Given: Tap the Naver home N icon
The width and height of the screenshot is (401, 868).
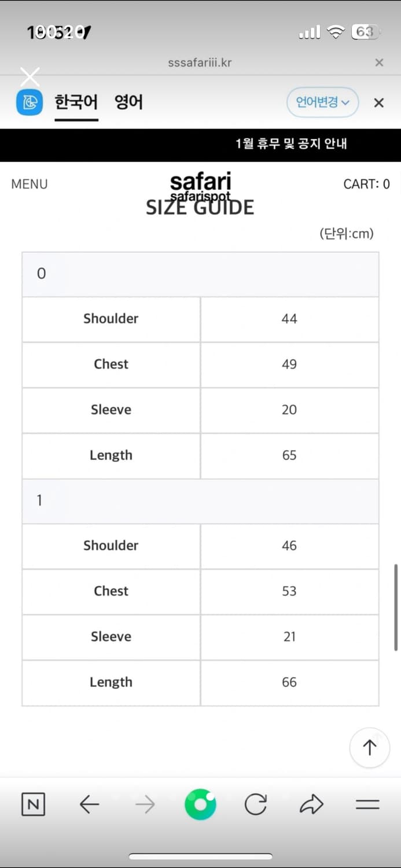Looking at the screenshot, I should coord(33,804).
